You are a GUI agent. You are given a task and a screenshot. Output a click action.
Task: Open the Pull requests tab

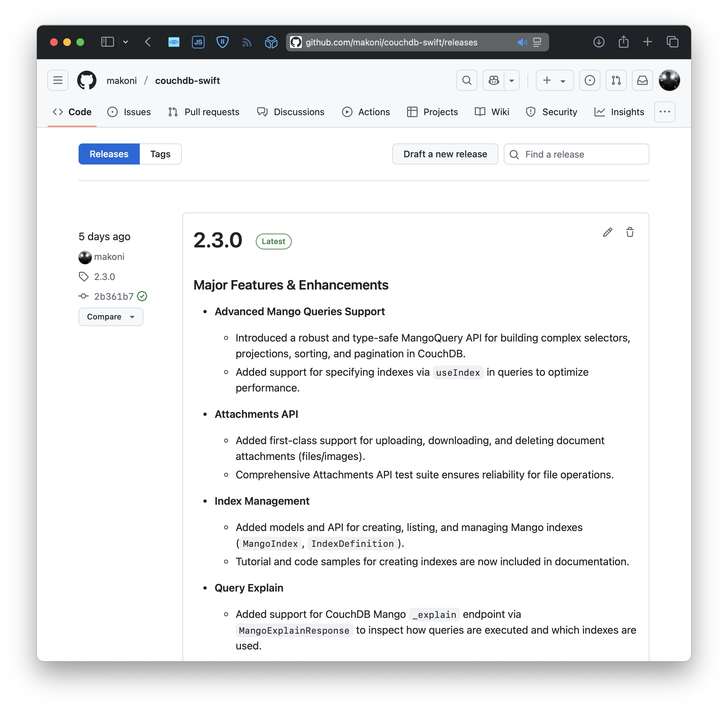[204, 112]
